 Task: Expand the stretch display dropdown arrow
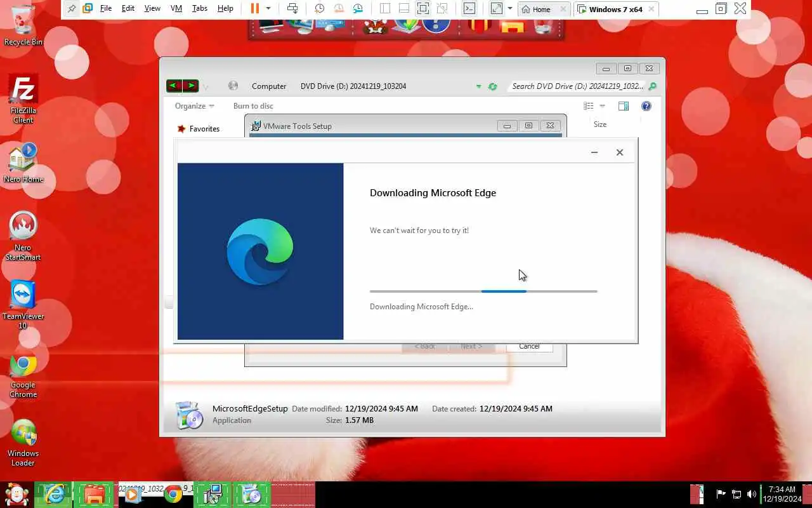[509, 9]
